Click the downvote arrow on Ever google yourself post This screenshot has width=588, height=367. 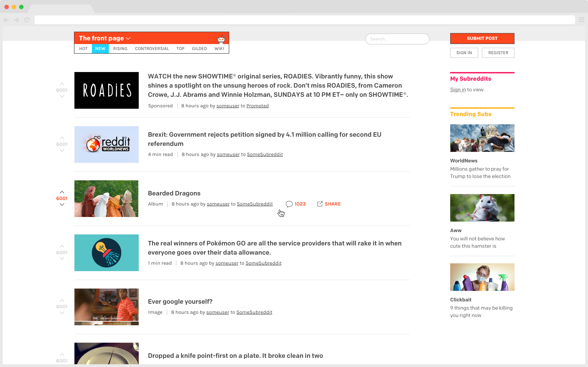pyautogui.click(x=62, y=313)
